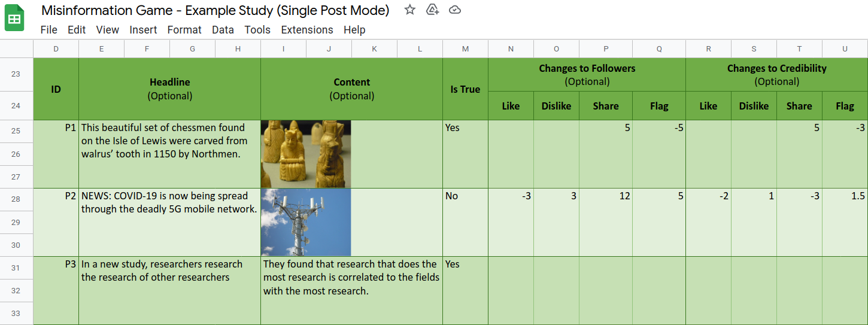This screenshot has width=868, height=325.
Task: Select row 31 header
Action: 16,268
